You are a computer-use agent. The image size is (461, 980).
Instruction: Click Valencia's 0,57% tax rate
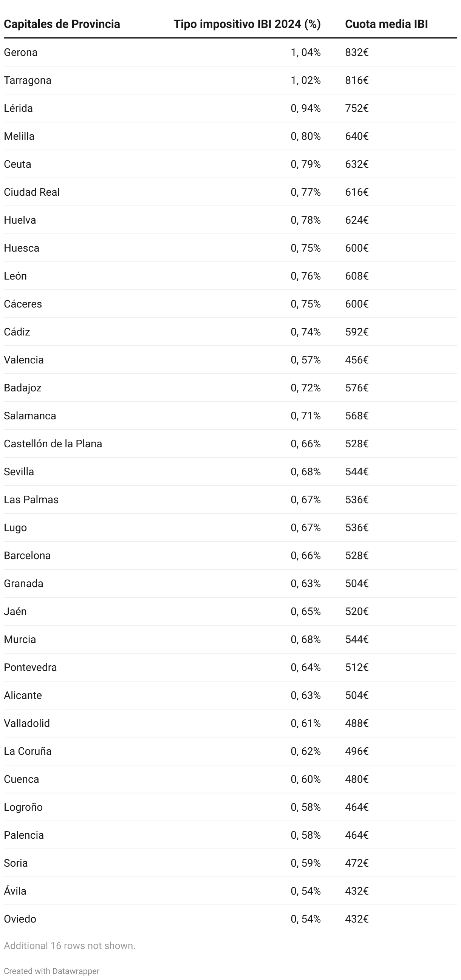[305, 360]
